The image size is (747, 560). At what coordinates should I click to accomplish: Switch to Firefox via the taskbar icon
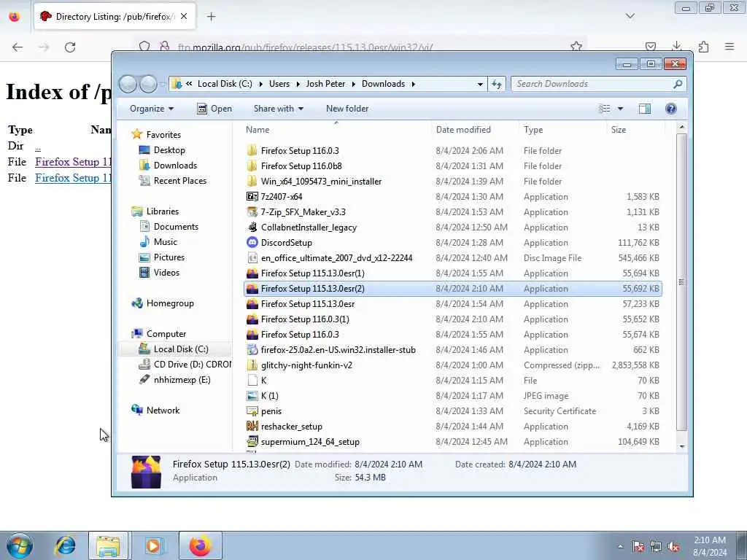tap(200, 545)
